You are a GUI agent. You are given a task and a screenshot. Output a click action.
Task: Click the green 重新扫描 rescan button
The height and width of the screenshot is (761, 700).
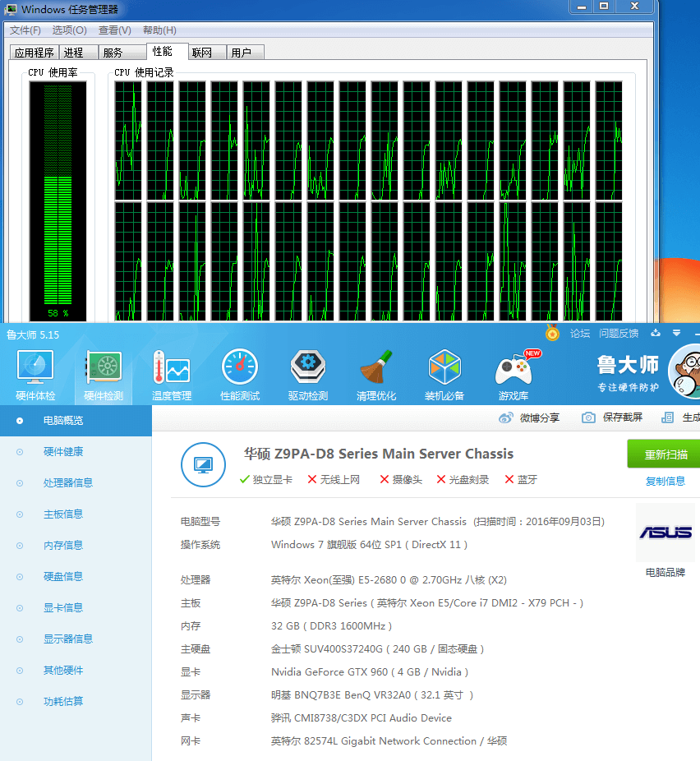click(x=665, y=454)
